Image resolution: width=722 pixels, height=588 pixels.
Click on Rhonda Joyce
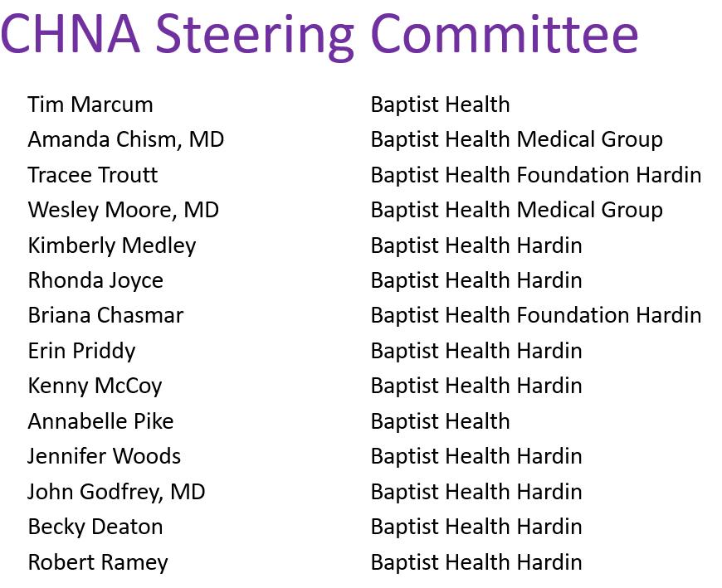point(95,280)
